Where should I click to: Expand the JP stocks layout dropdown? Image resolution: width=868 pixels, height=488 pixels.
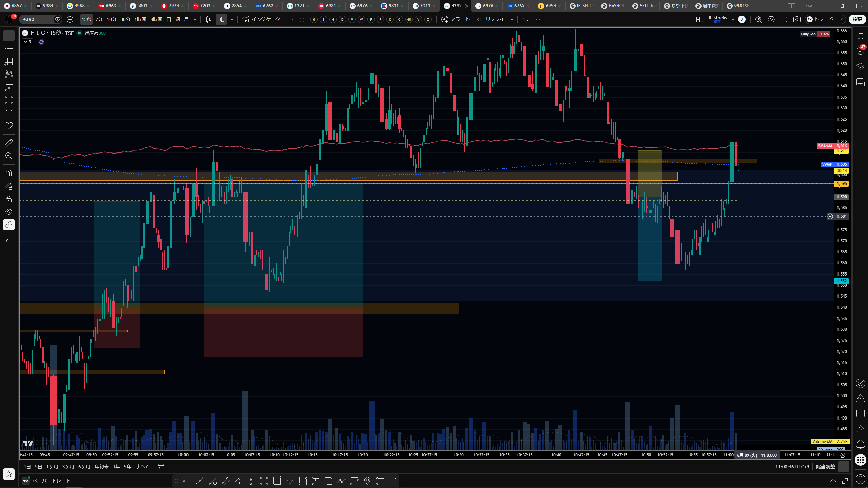point(733,19)
